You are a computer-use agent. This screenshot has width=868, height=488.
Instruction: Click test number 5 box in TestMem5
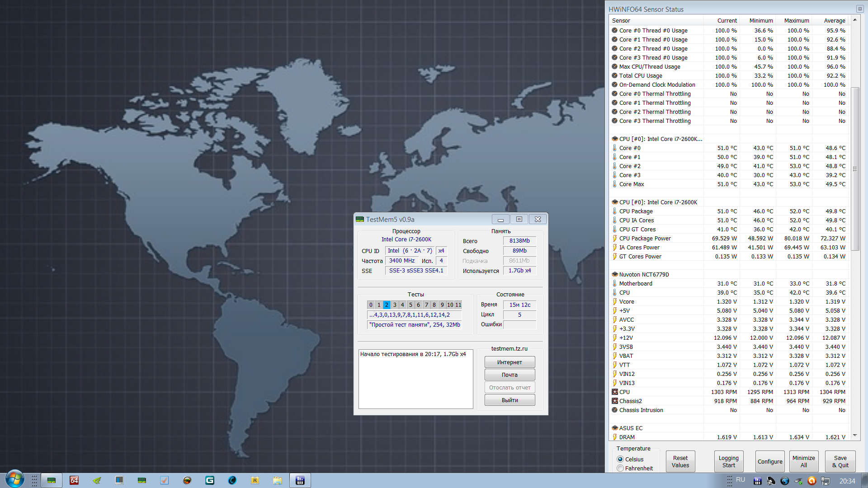pyautogui.click(x=410, y=305)
